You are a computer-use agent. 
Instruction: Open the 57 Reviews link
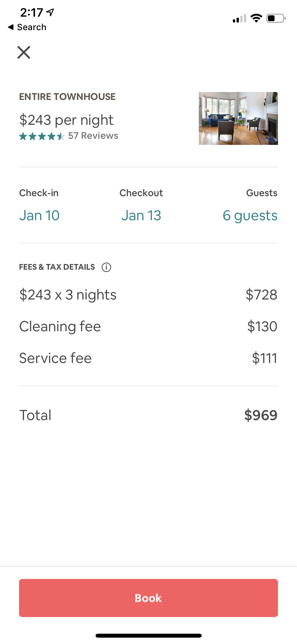(x=93, y=136)
